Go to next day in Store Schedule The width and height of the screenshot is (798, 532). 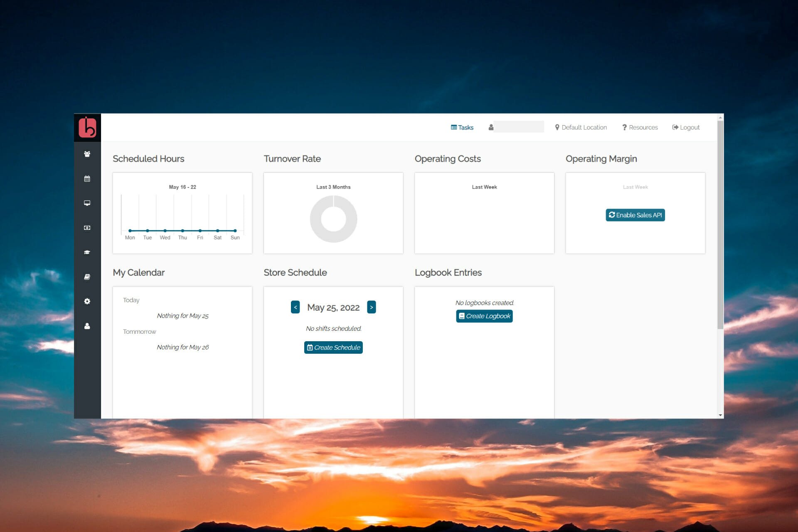[x=372, y=307]
